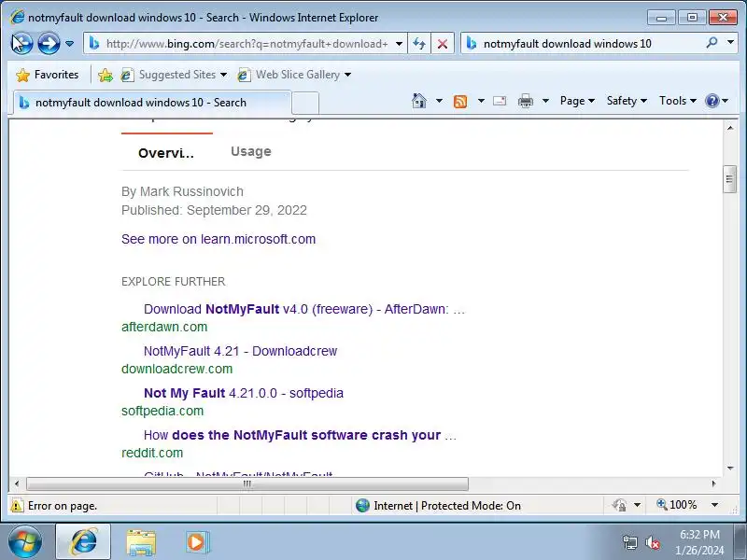Open the Safety menu
747x560 pixels.
pyautogui.click(x=627, y=101)
